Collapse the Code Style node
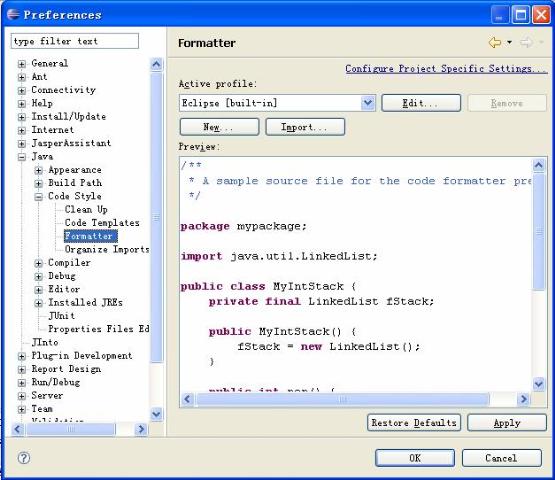 click(x=39, y=197)
